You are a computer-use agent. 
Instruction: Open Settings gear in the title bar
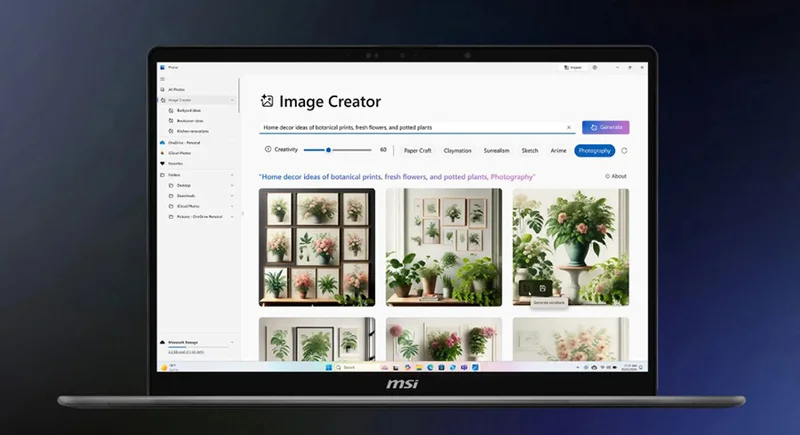595,68
